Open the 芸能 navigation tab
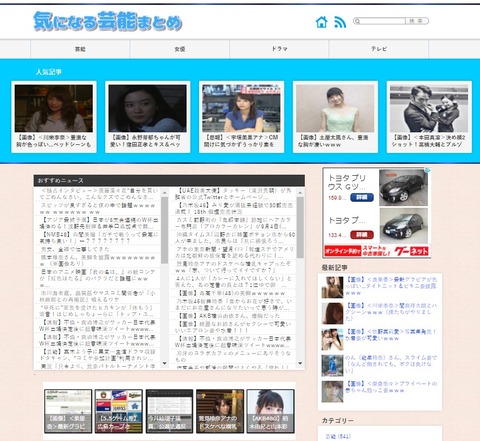Viewport: 480px width, 441px height. click(x=80, y=49)
